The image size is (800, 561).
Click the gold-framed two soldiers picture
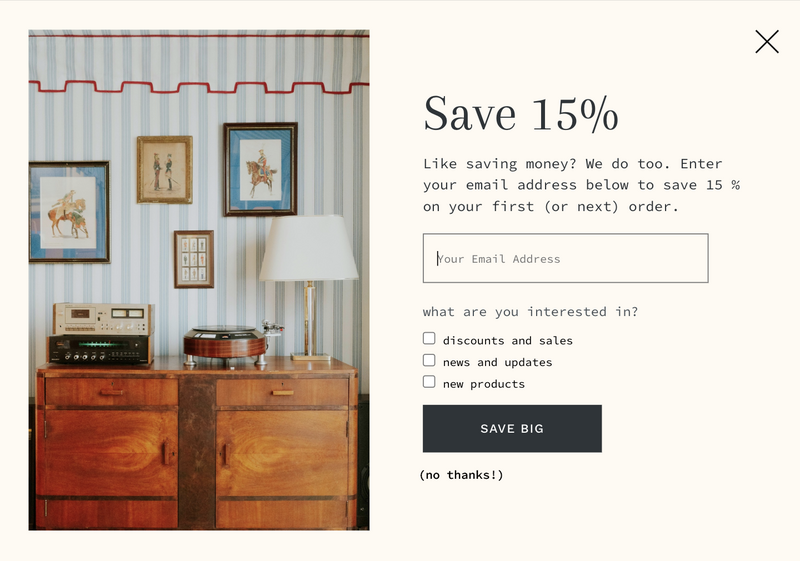pyautogui.click(x=164, y=170)
